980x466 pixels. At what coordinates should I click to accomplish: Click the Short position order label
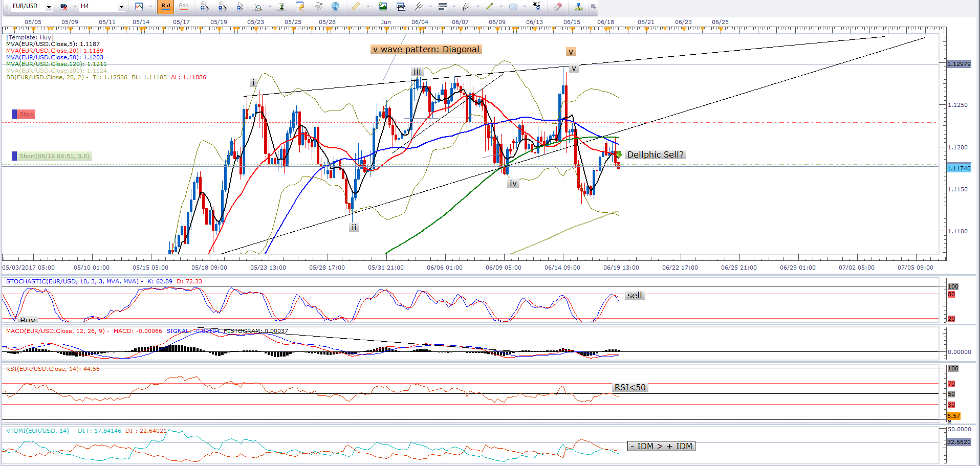click(x=54, y=156)
